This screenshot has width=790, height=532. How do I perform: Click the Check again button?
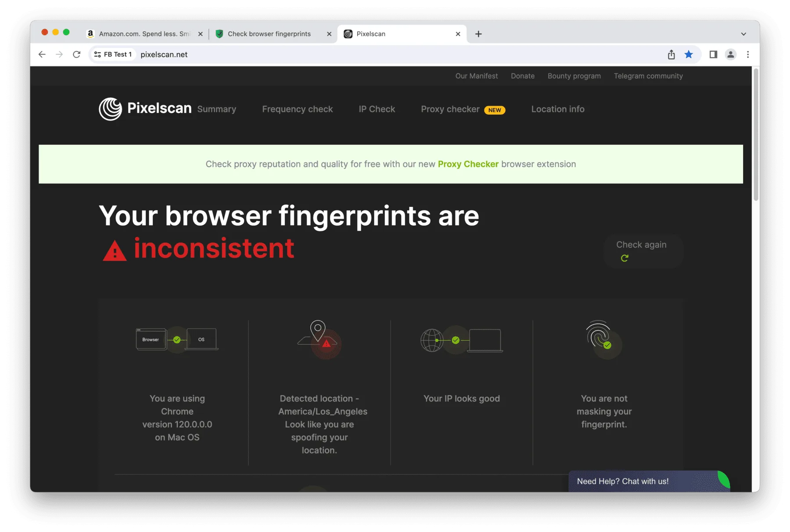click(x=643, y=251)
